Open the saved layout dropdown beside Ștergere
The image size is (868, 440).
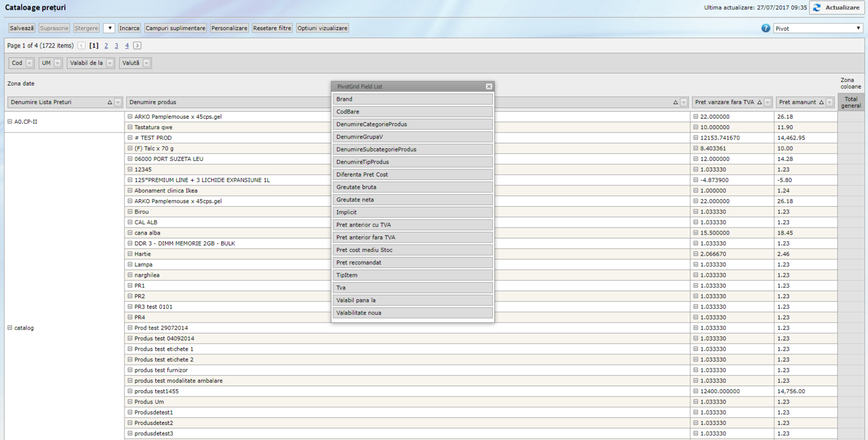pos(109,28)
